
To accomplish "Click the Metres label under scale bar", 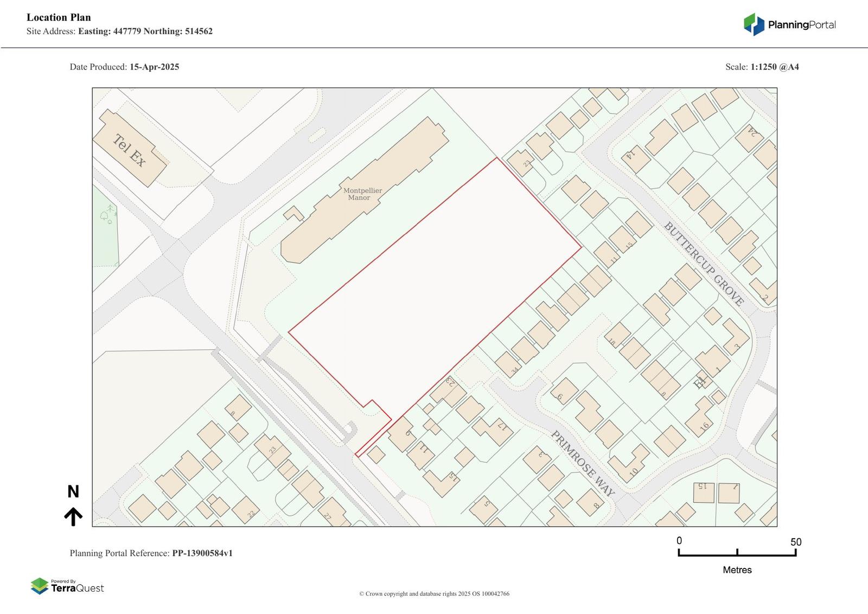I will [x=737, y=570].
